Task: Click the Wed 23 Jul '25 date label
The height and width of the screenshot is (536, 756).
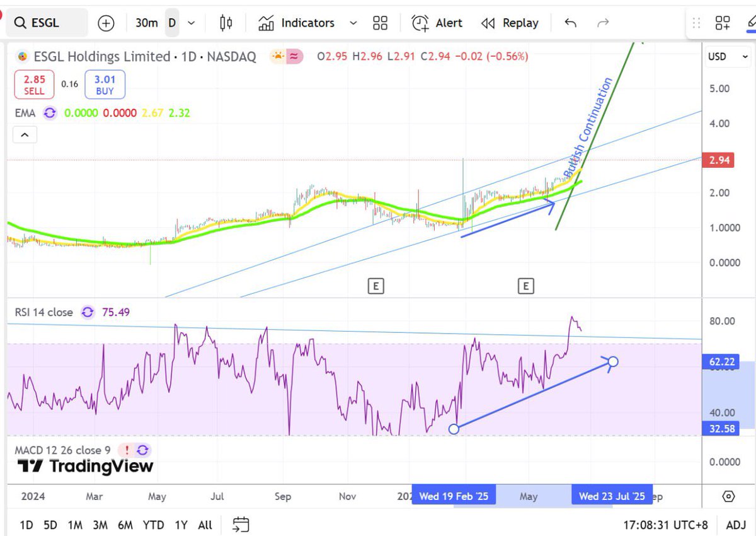Action: coord(612,496)
